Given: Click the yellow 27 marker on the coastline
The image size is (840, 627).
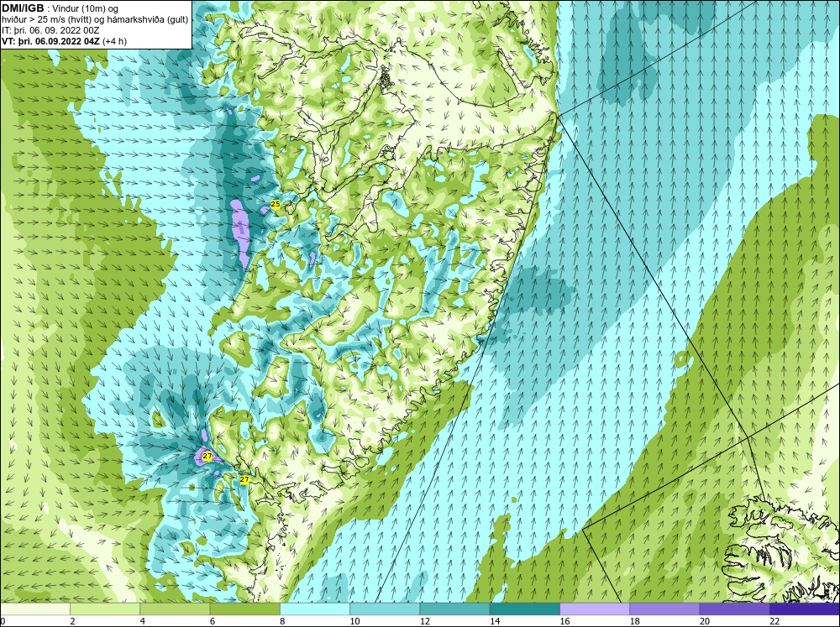Looking at the screenshot, I should [x=244, y=480].
